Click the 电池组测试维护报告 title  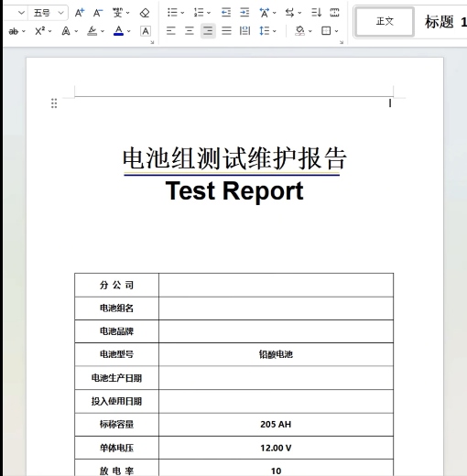[x=234, y=158]
